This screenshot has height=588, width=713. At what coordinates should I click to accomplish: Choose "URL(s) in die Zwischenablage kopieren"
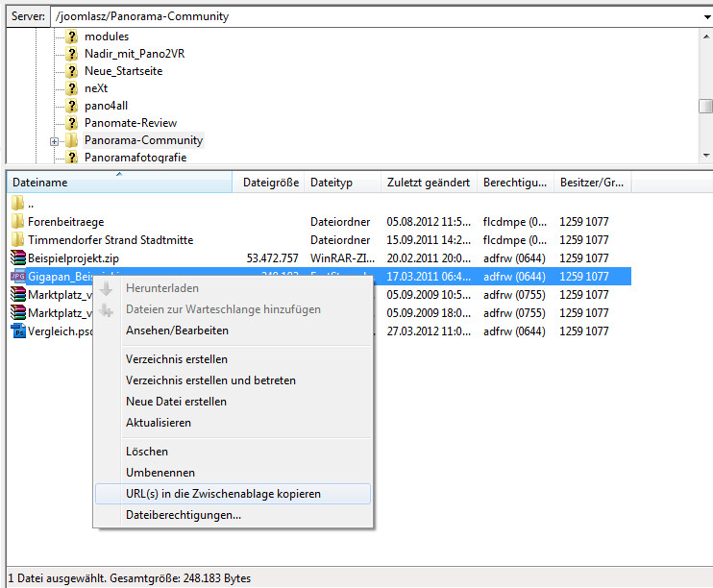tap(223, 494)
